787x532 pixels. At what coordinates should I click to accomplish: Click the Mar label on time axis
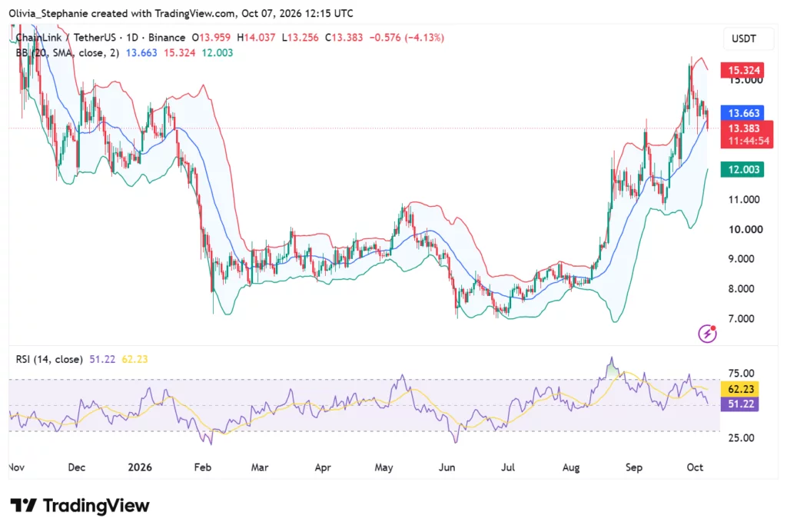(x=260, y=467)
